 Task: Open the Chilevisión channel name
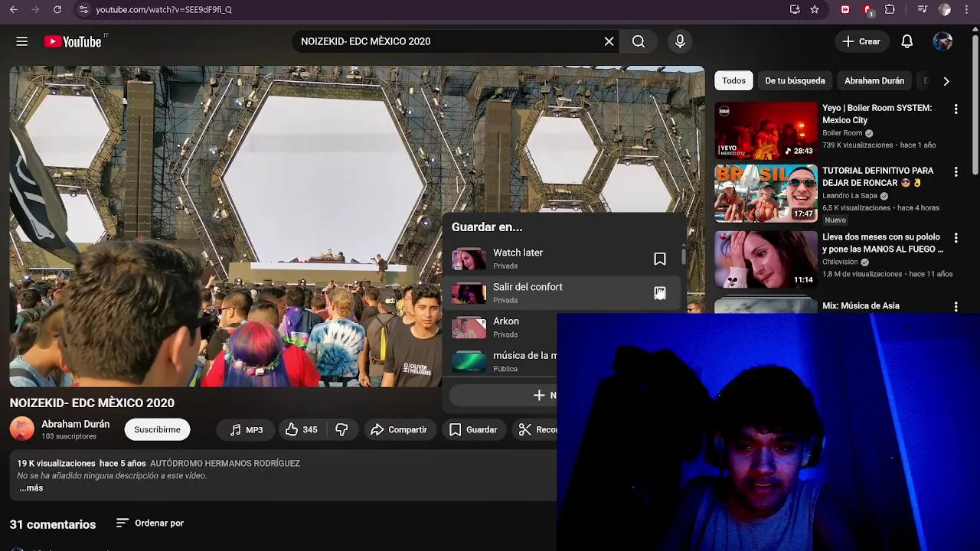(x=840, y=262)
